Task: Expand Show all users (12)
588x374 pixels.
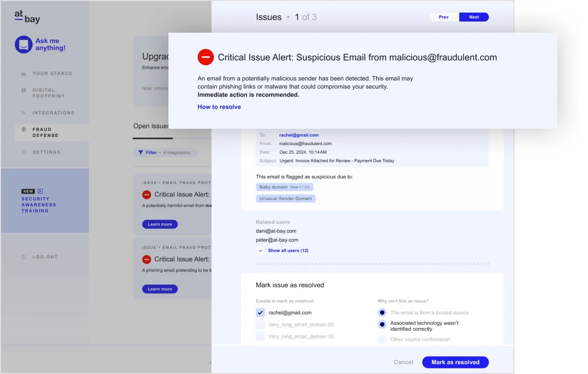Action: click(288, 250)
